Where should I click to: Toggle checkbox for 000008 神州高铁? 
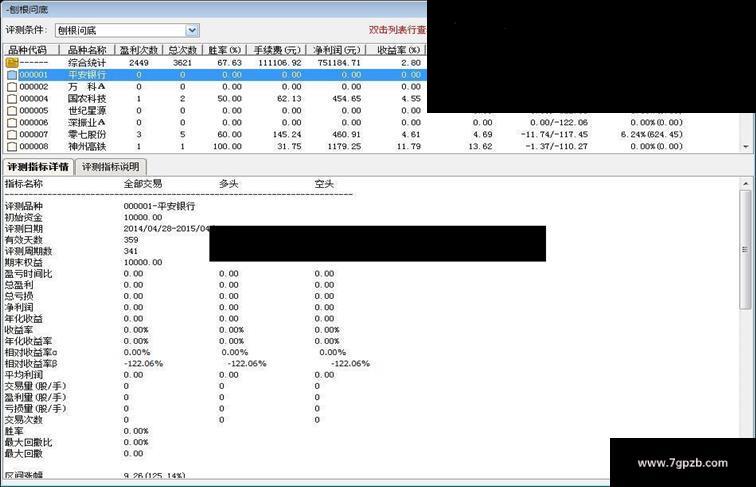(12, 147)
